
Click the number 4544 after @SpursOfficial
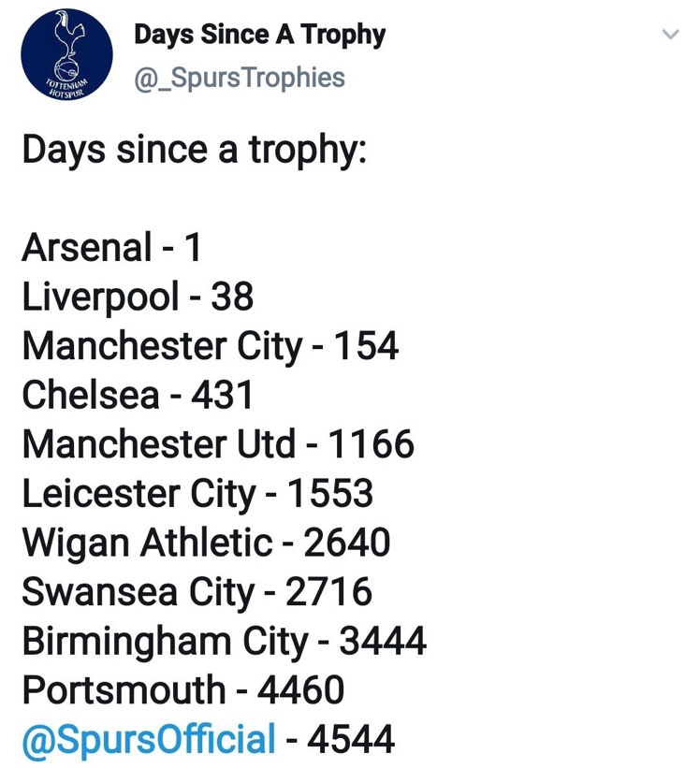point(351,739)
